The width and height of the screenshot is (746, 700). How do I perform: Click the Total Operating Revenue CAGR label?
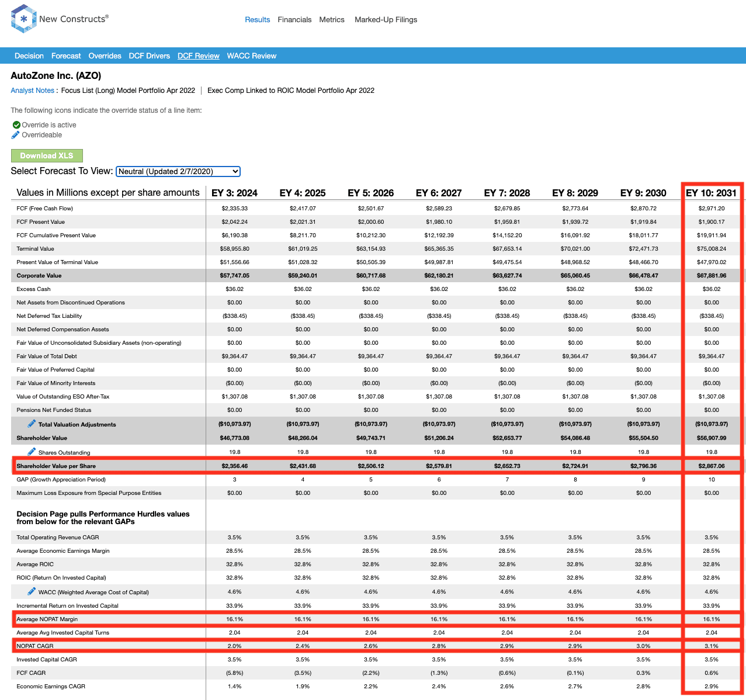coord(58,538)
